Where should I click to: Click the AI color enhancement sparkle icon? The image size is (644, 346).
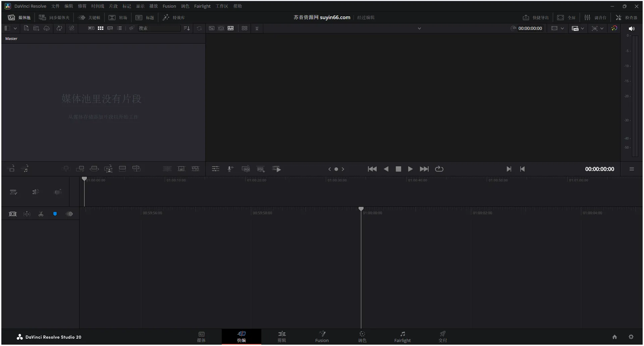click(614, 28)
